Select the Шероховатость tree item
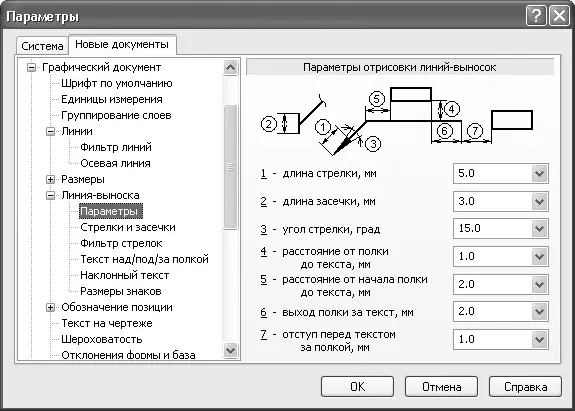Image resolution: width=575 pixels, height=411 pixels. tap(102, 339)
